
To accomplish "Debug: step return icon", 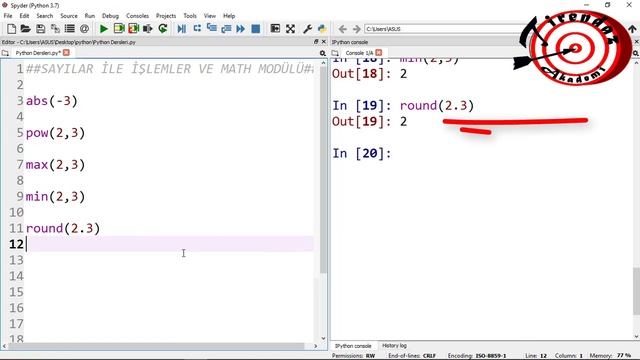I will (226, 29).
